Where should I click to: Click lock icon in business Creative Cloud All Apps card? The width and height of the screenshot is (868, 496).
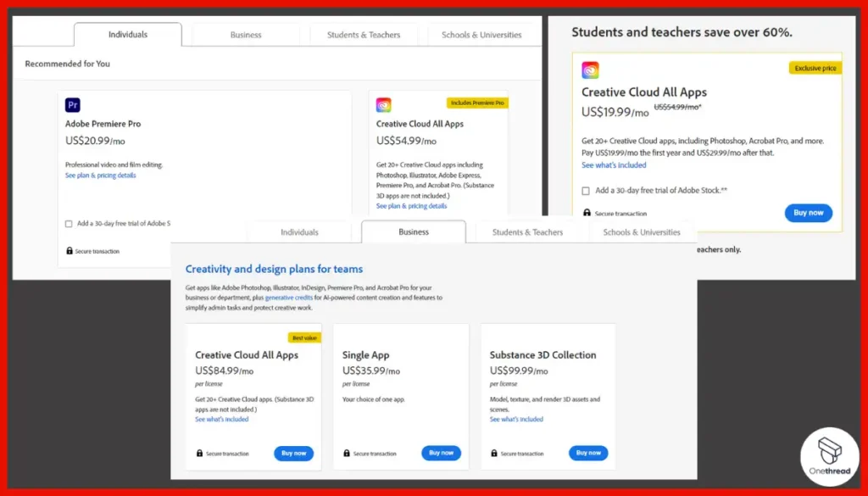(x=200, y=453)
